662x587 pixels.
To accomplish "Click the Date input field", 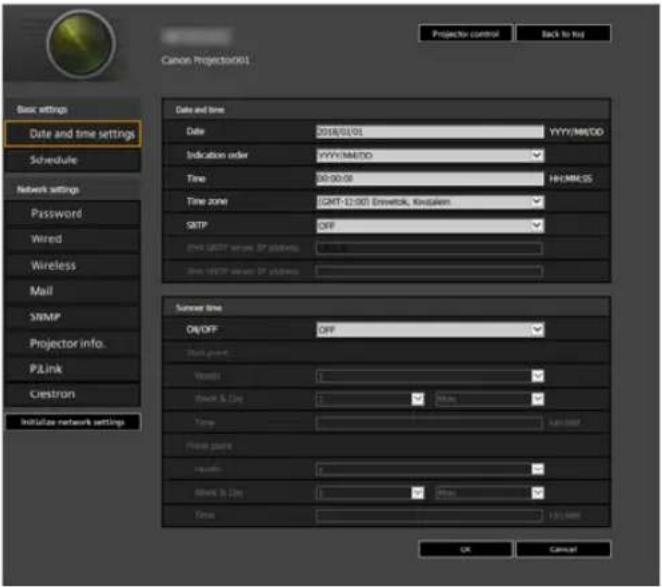I will click(430, 132).
